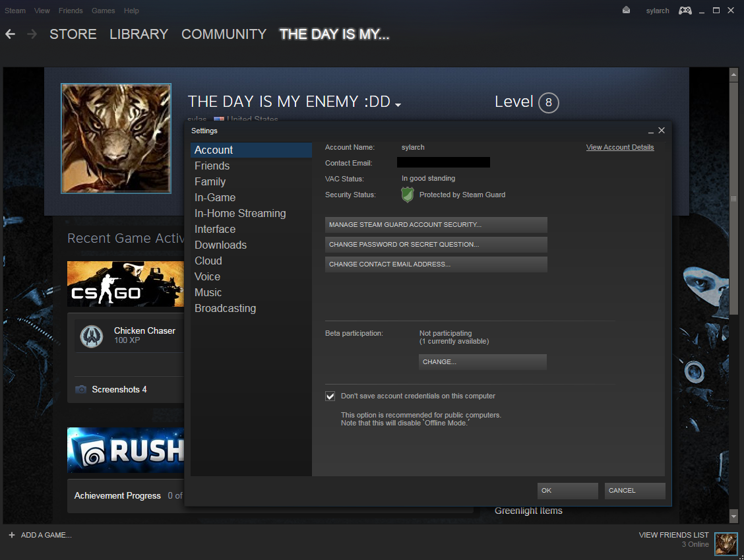Go to the STORE tab
744x560 pixels.
[73, 34]
